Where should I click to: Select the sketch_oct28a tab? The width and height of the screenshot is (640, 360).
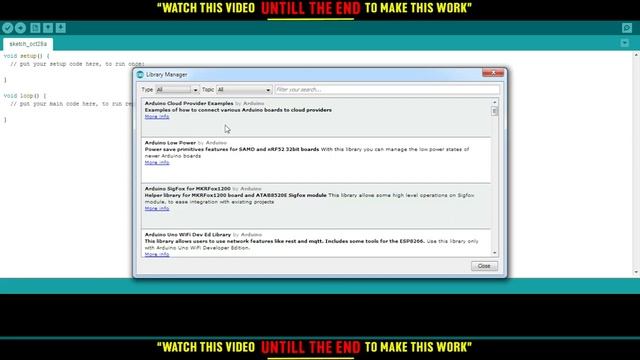pyautogui.click(x=28, y=44)
